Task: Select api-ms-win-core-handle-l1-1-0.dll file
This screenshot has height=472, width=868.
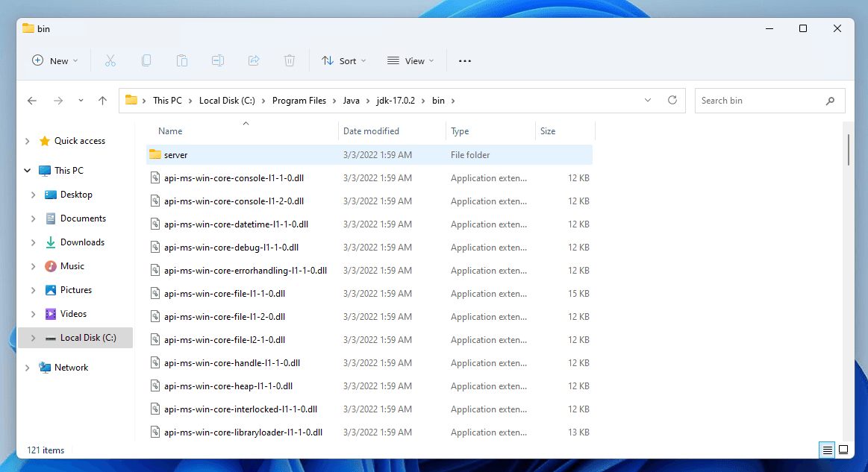Action: (x=369, y=363)
